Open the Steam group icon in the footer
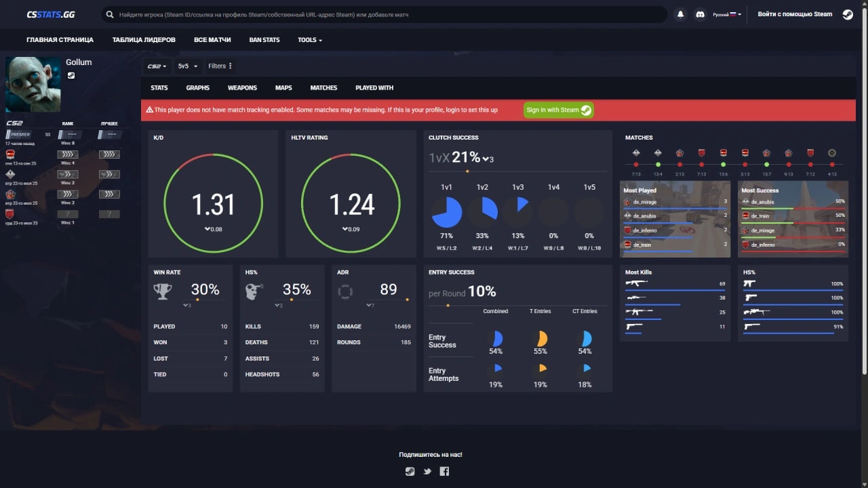This screenshot has height=488, width=868. tap(410, 472)
